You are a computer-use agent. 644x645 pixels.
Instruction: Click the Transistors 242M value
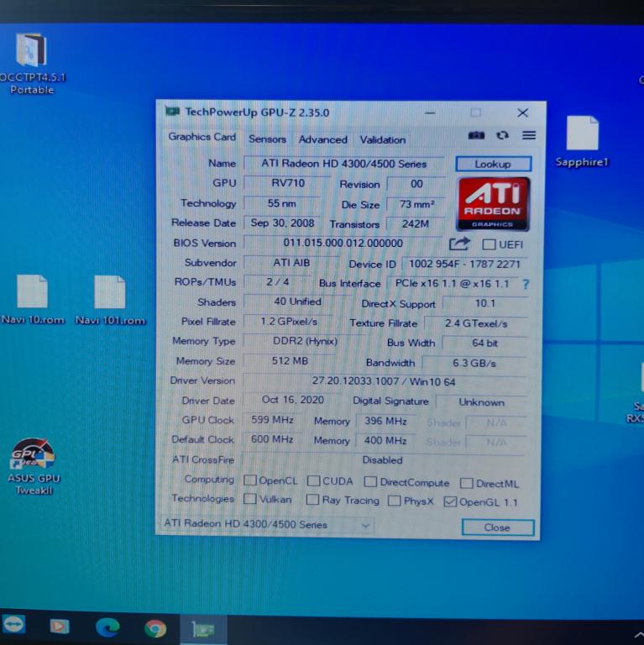(416, 223)
